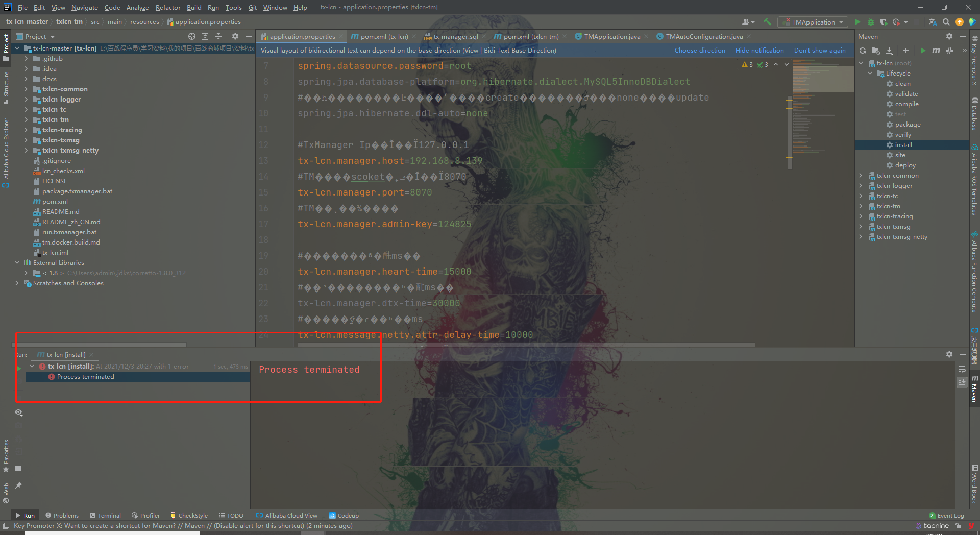The image size is (980, 535).
Task: Open Run panel settings gear
Action: [949, 354]
